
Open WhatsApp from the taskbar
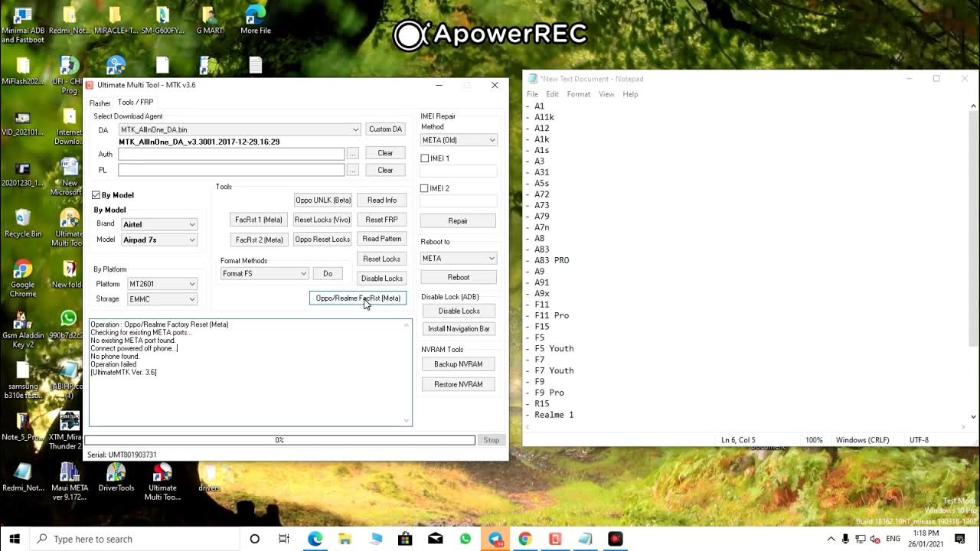point(465,539)
